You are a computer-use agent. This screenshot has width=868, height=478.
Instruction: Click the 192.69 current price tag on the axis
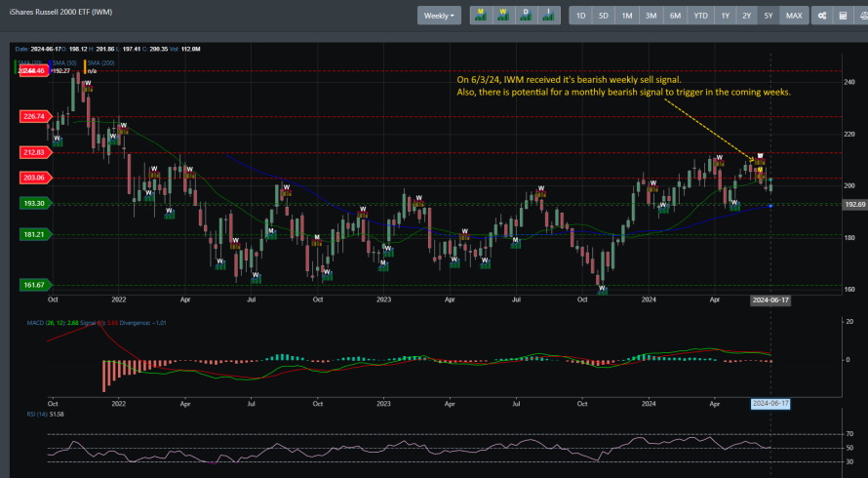[x=854, y=205]
